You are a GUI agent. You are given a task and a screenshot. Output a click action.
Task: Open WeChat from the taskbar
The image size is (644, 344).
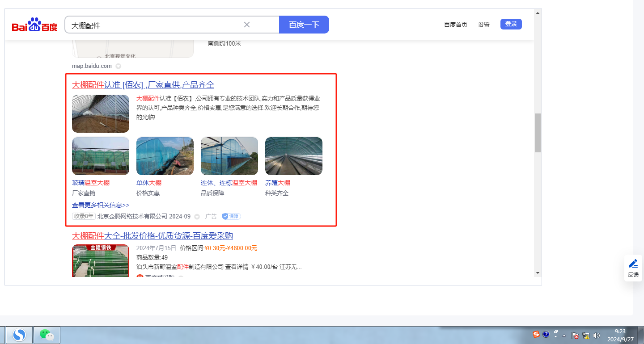point(47,335)
